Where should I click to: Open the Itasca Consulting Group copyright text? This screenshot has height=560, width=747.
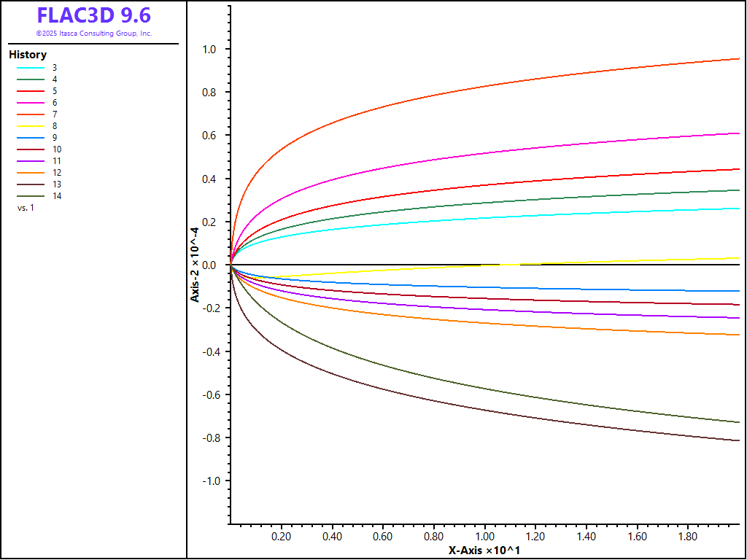94,34
